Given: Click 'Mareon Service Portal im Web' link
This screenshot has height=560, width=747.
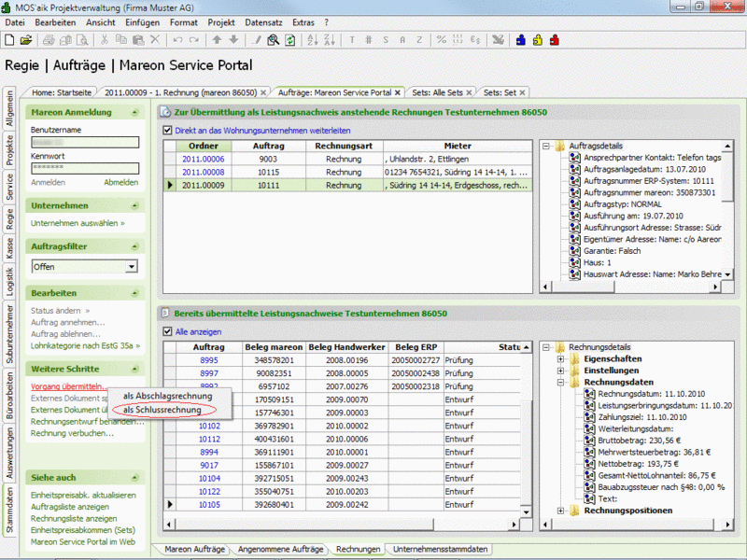Looking at the screenshot, I should pos(83,542).
